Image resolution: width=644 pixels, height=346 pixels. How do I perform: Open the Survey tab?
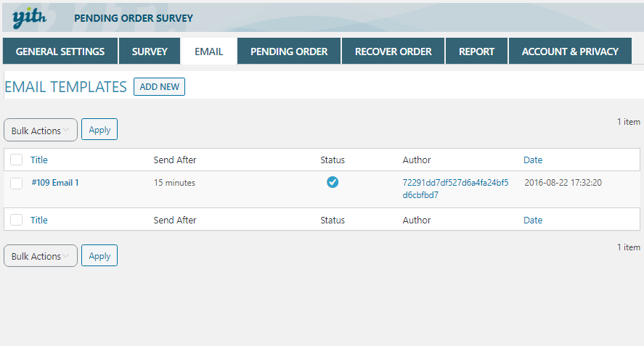150,52
